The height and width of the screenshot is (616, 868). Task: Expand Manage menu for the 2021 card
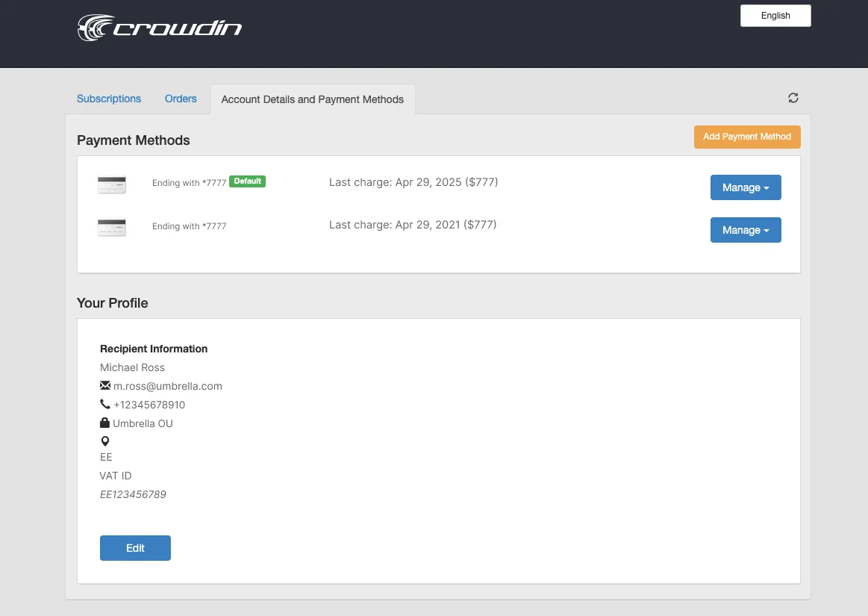745,230
